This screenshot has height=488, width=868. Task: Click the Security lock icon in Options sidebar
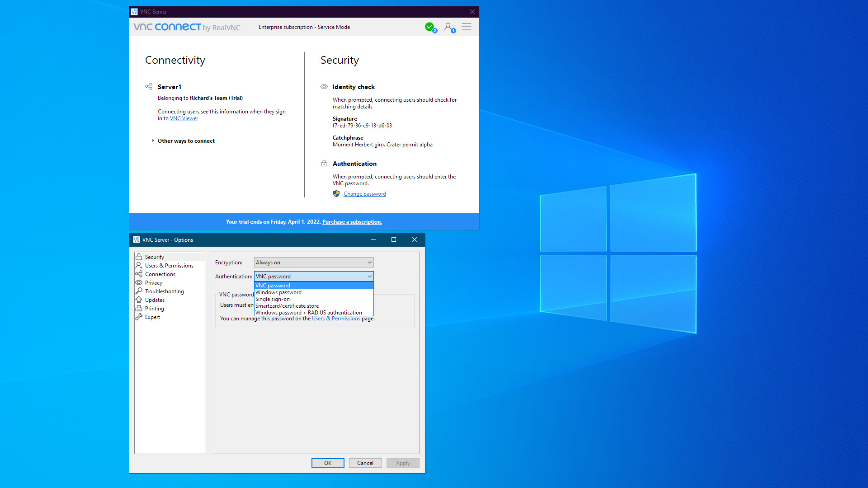tap(139, 257)
